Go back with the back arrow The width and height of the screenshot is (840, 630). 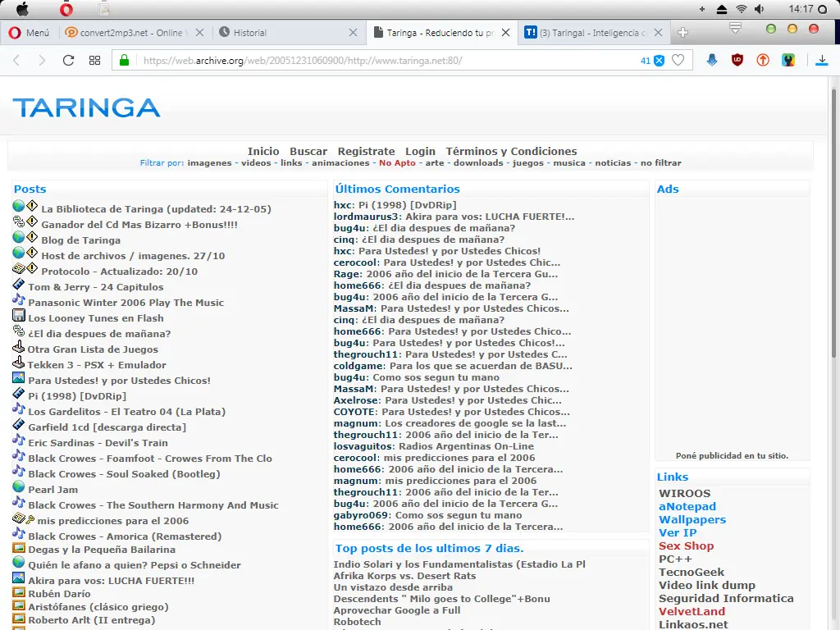point(17,61)
